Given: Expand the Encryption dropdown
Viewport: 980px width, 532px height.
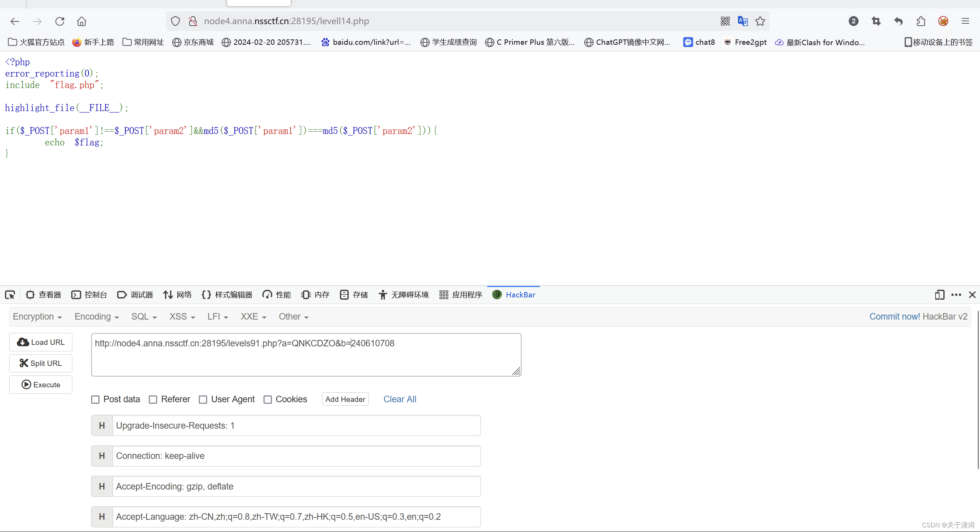Looking at the screenshot, I should click(37, 317).
